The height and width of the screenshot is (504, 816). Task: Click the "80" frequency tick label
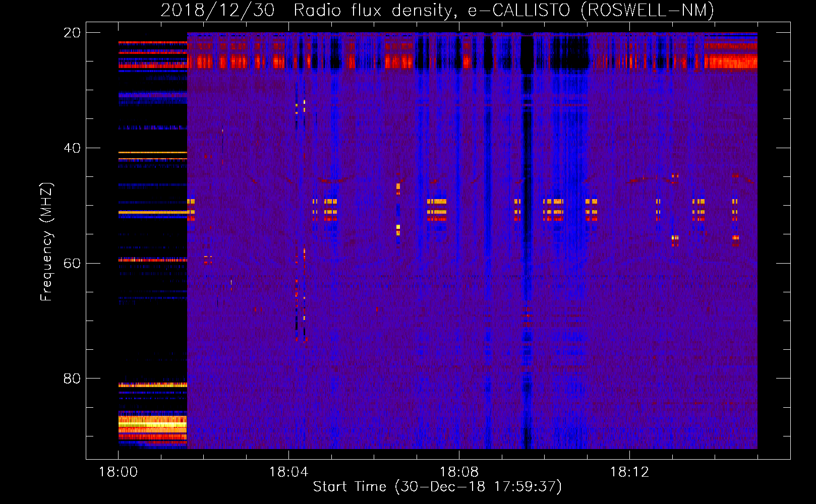click(x=72, y=379)
